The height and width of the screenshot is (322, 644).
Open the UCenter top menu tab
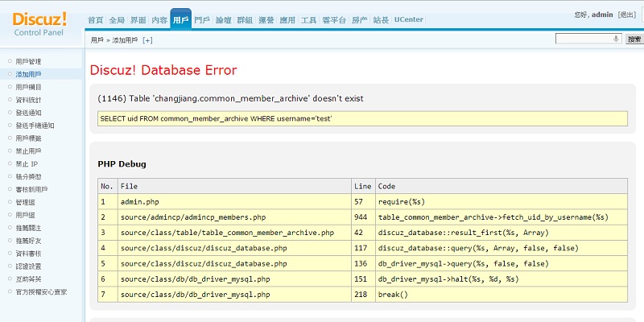(x=408, y=19)
